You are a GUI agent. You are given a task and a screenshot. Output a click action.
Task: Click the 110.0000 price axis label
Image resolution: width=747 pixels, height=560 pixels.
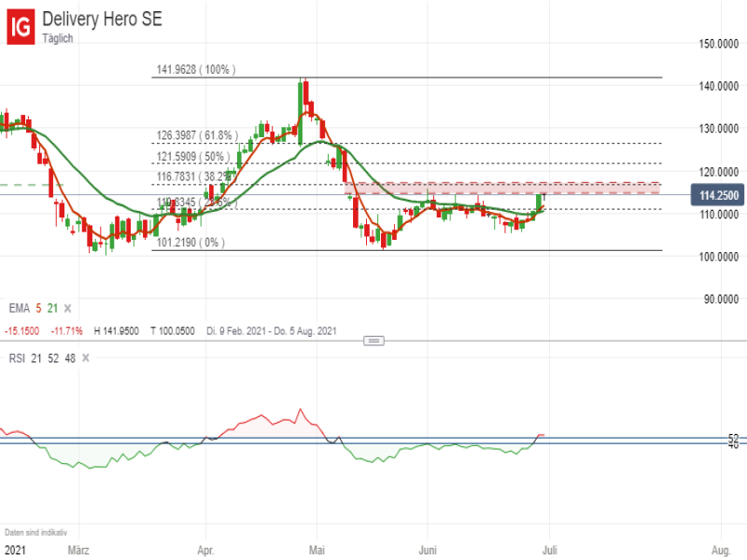point(718,215)
